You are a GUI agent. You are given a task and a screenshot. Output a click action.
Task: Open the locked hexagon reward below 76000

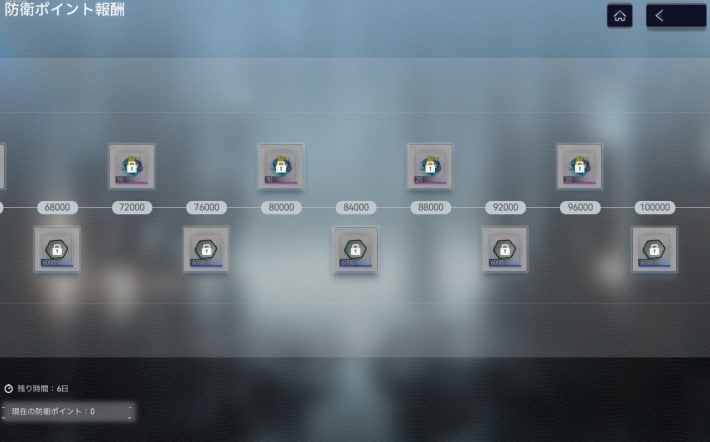(x=206, y=249)
